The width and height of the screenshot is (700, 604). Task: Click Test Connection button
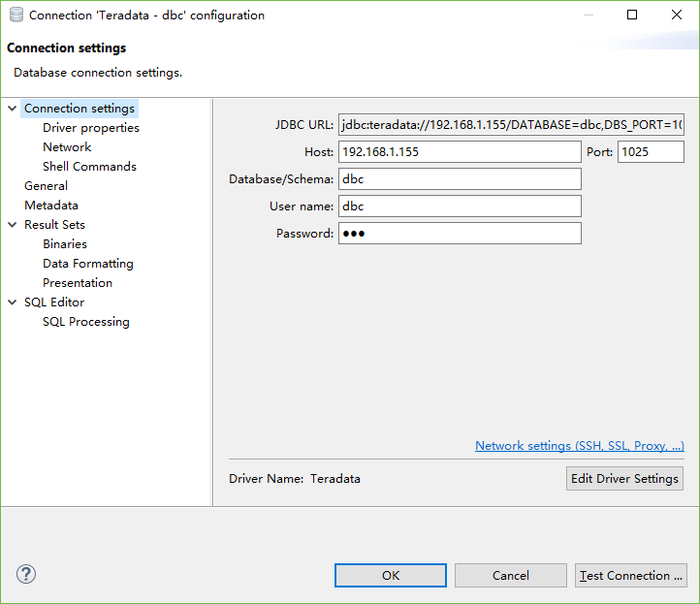[x=631, y=576]
